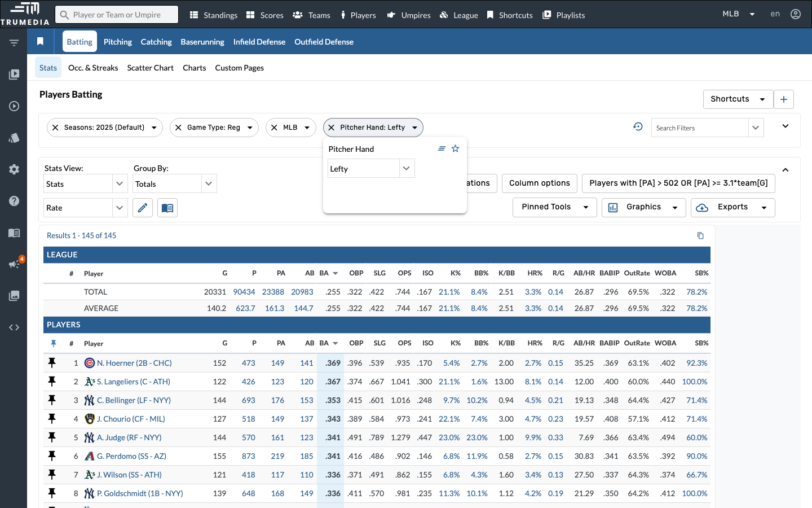Open the Game Type: Reg dropdown arrow
Screen dimensions: 812x508
point(250,128)
